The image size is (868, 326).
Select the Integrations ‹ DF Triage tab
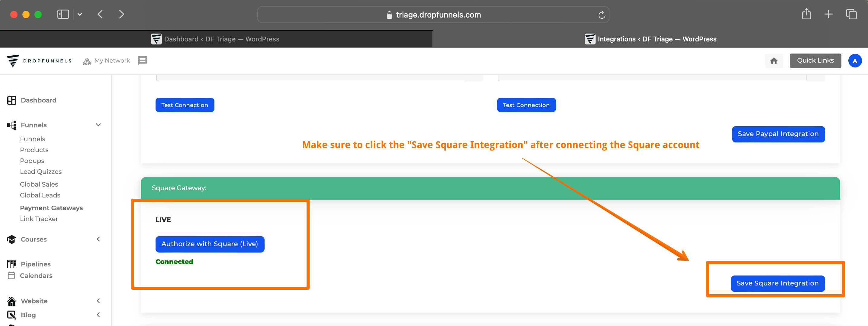650,39
